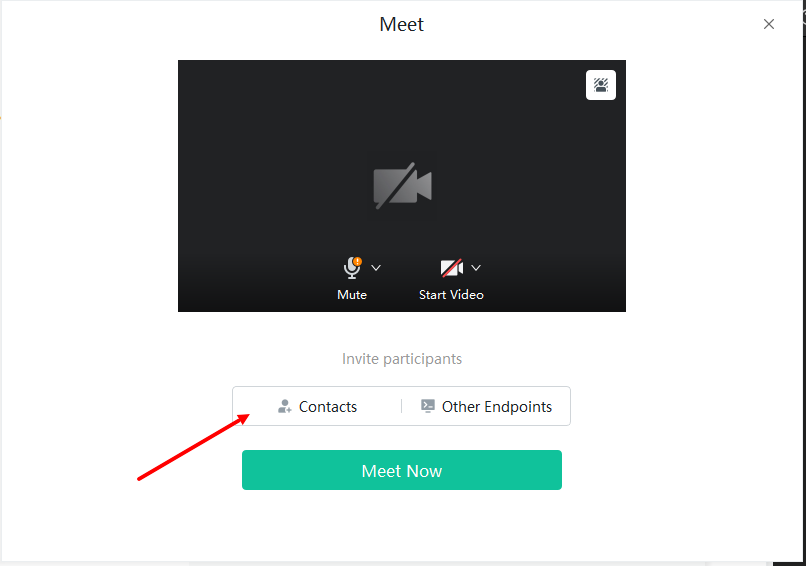Close the Meet dialog with the X

click(768, 24)
